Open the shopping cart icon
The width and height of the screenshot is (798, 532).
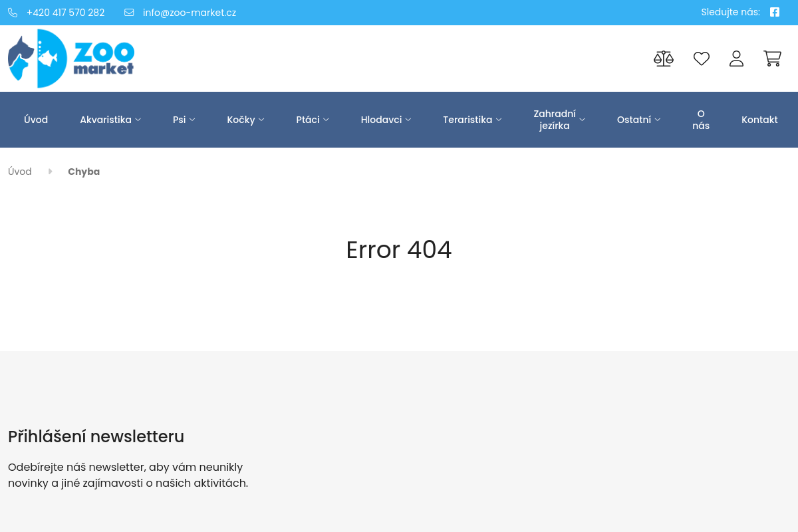pyautogui.click(x=772, y=59)
